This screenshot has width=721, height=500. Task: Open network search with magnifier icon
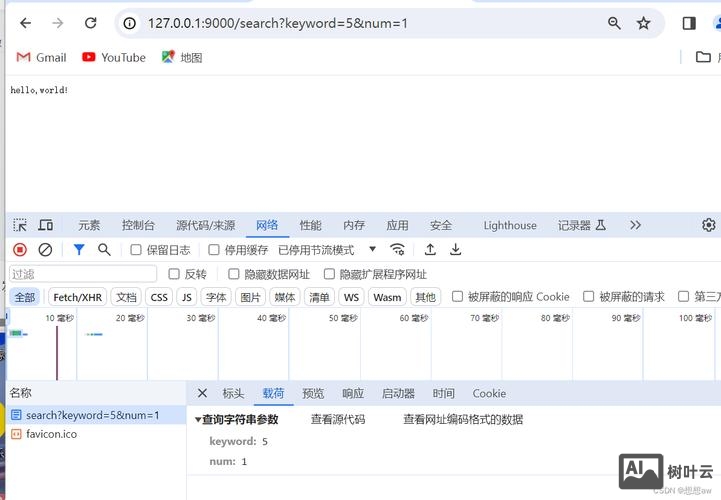pos(104,250)
